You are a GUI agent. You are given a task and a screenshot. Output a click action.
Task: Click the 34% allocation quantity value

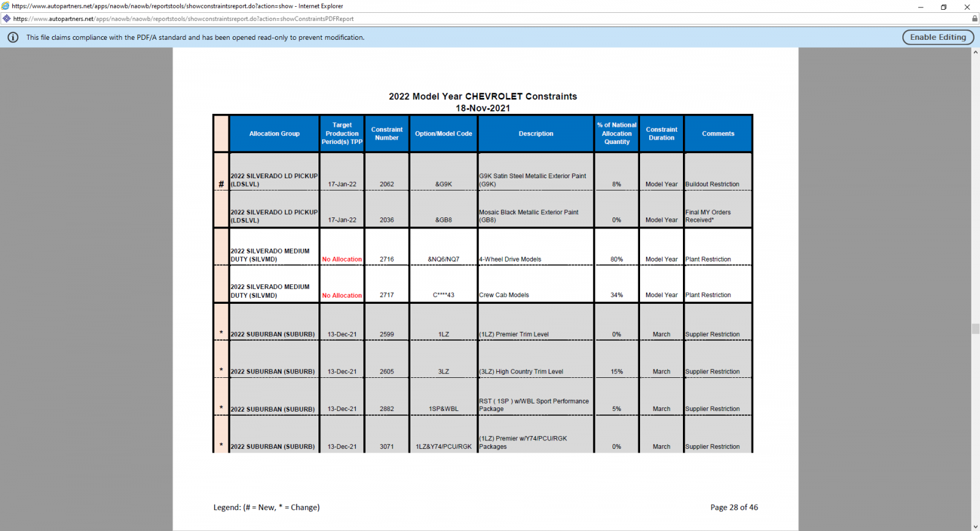tap(617, 295)
